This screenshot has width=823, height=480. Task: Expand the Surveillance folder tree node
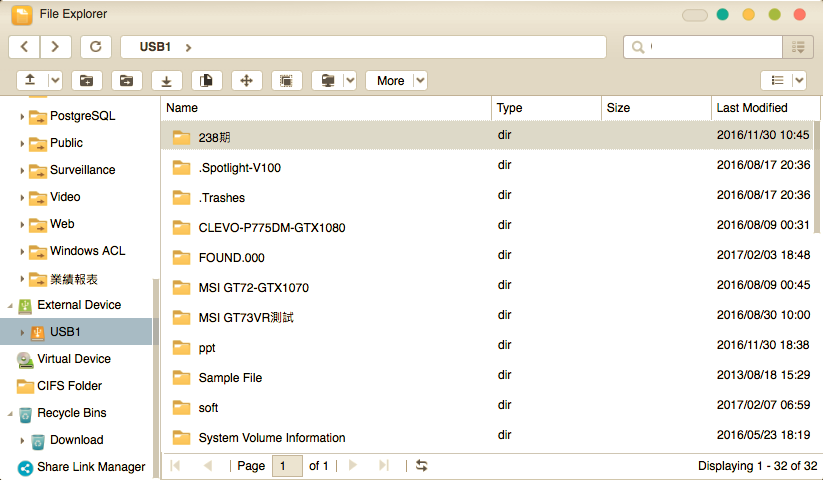(22, 170)
